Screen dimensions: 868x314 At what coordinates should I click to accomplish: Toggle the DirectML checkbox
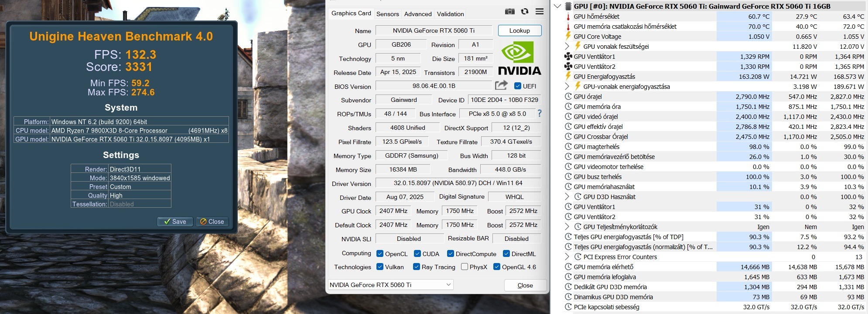tap(506, 253)
